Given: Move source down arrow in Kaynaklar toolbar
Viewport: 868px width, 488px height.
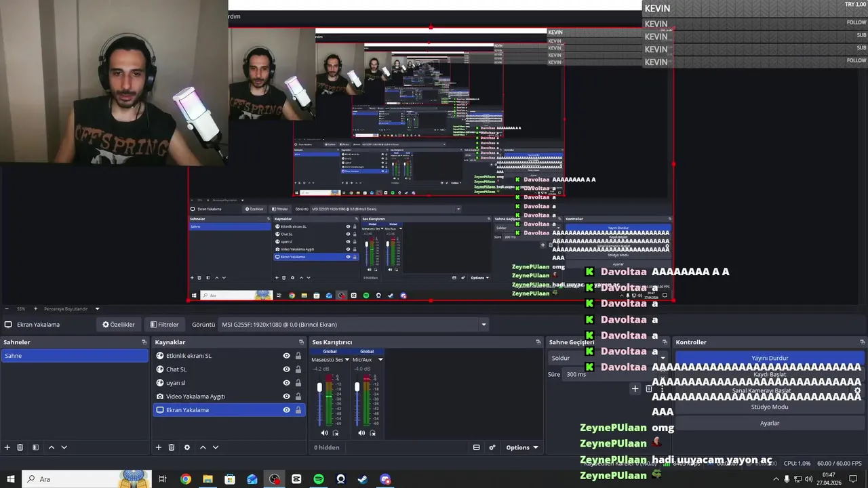Looking at the screenshot, I should [x=216, y=447].
